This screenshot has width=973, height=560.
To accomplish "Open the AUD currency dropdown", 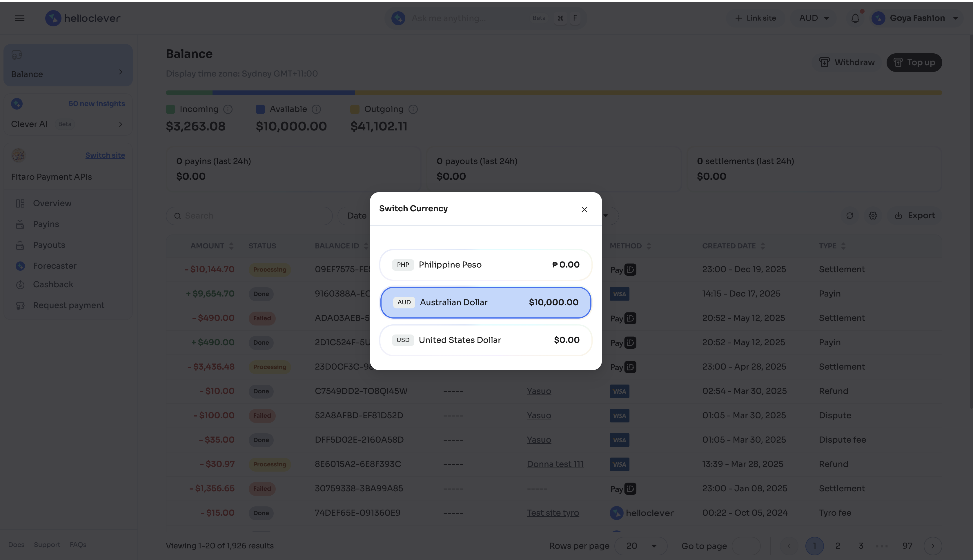I will point(814,18).
